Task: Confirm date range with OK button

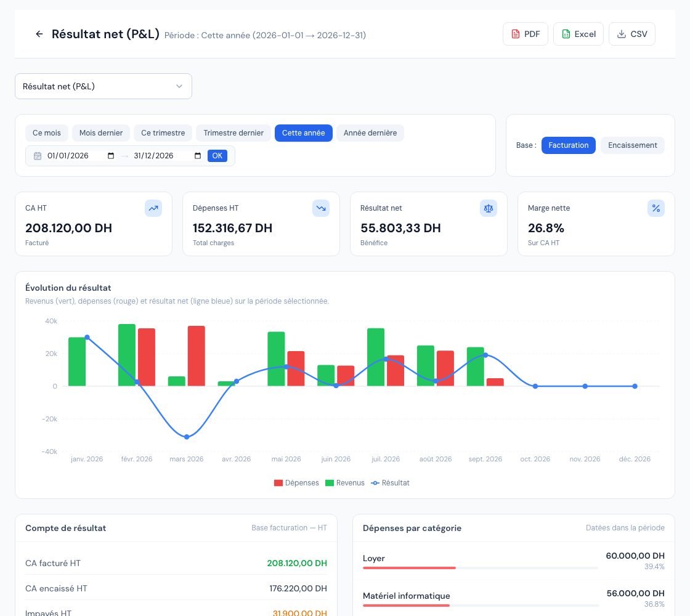Action: click(217, 156)
